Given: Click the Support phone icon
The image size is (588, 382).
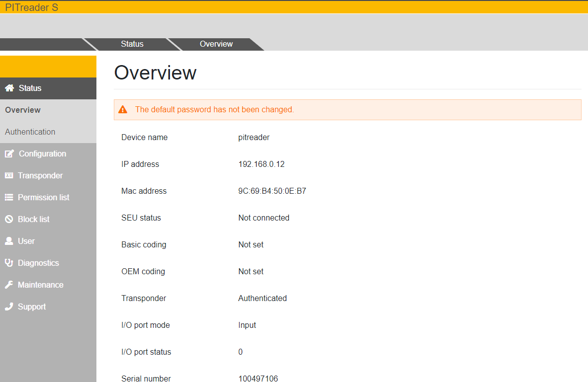Looking at the screenshot, I should (9, 306).
